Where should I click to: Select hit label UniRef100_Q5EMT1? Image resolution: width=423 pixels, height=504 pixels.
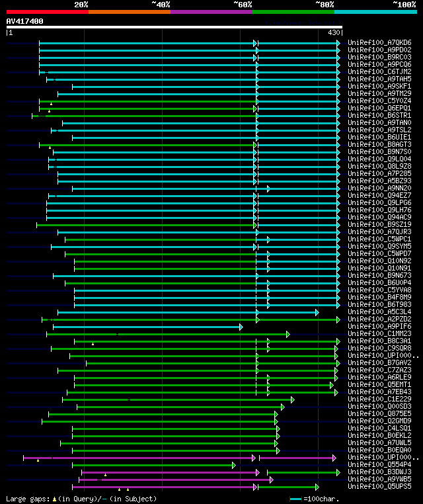(x=379, y=384)
